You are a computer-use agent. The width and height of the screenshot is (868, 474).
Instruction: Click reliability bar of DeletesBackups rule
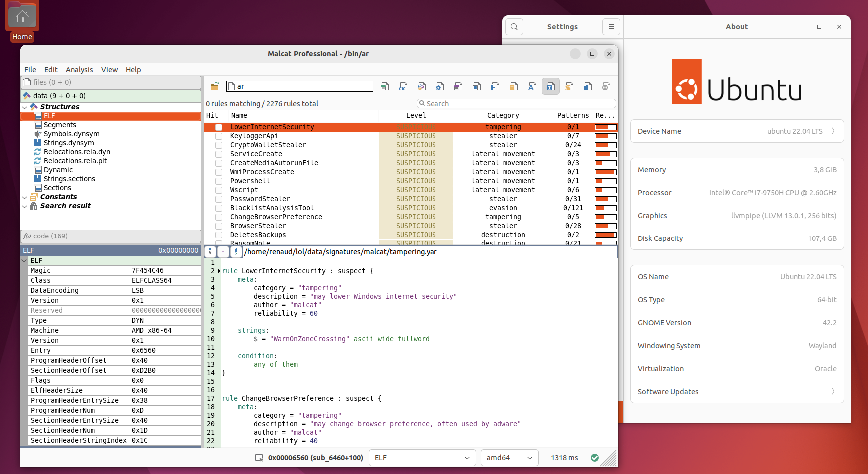click(x=605, y=235)
